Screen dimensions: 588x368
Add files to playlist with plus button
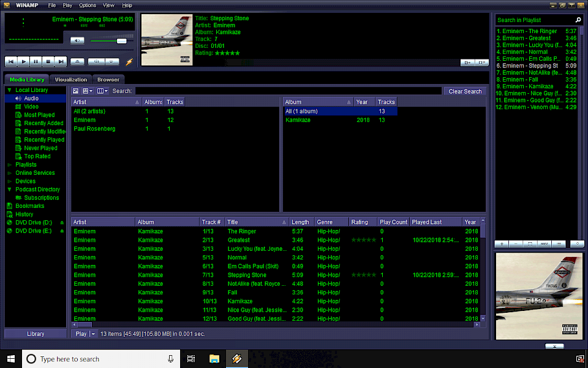tap(502, 244)
